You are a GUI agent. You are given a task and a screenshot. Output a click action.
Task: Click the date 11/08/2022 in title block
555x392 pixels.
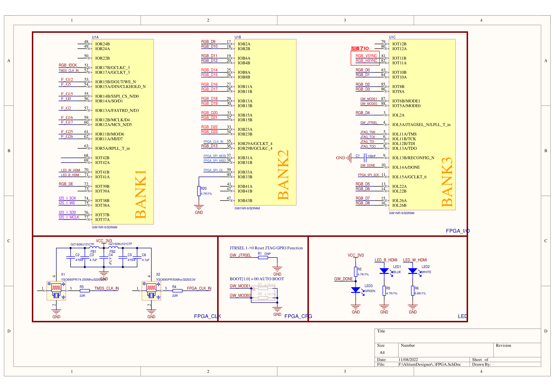408,360
